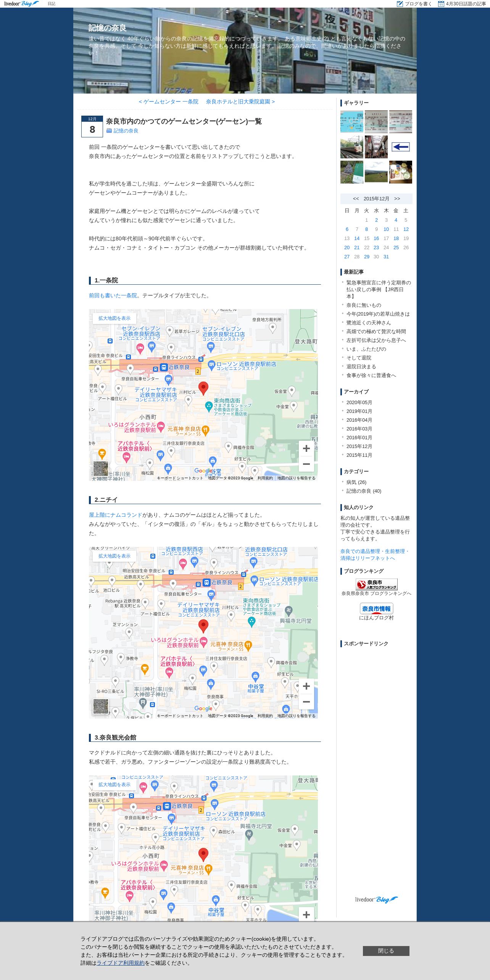Open December 8 in the calendar
The image size is (490, 980).
(x=366, y=229)
